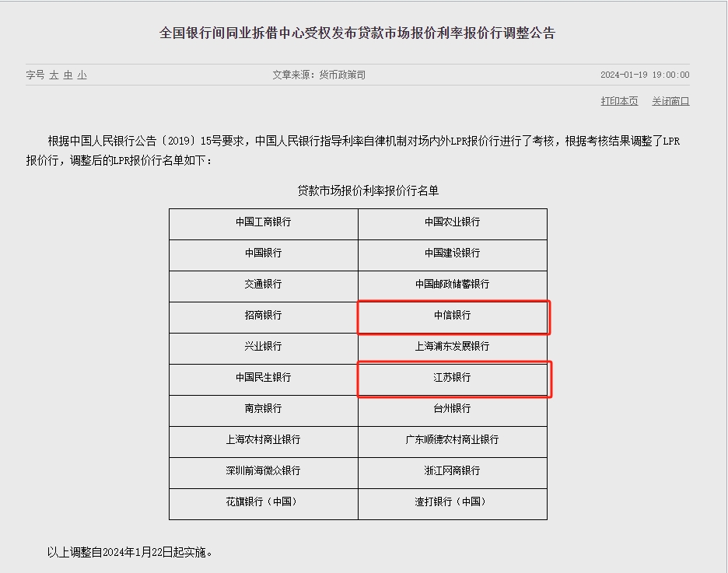The height and width of the screenshot is (573, 728).
Task: Set font size to small (小)
Action: 82,75
